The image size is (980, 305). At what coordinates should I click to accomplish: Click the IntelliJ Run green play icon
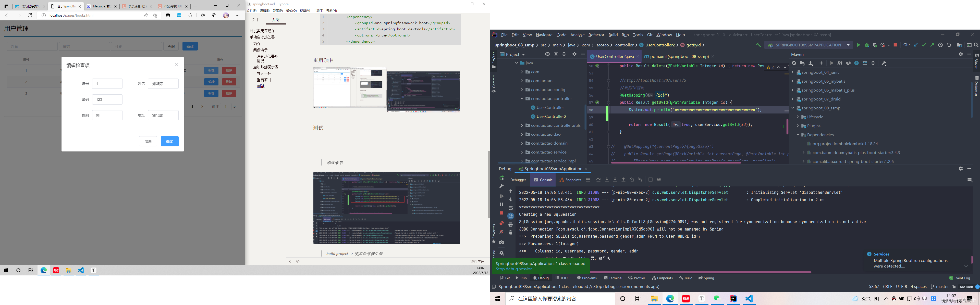click(858, 45)
